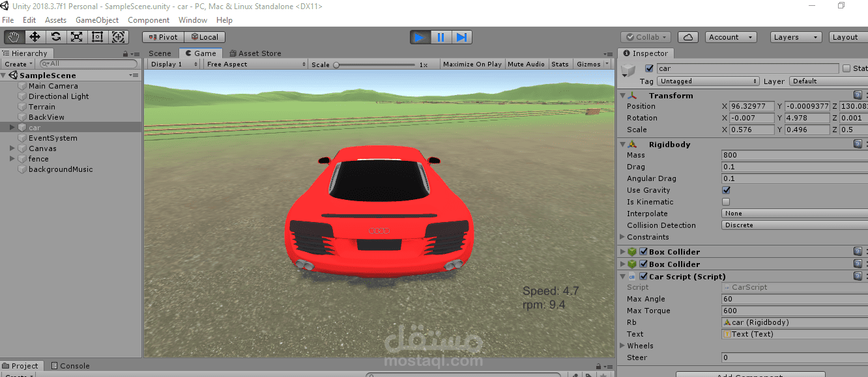
Task: Switch to the Console tab
Action: click(x=70, y=366)
